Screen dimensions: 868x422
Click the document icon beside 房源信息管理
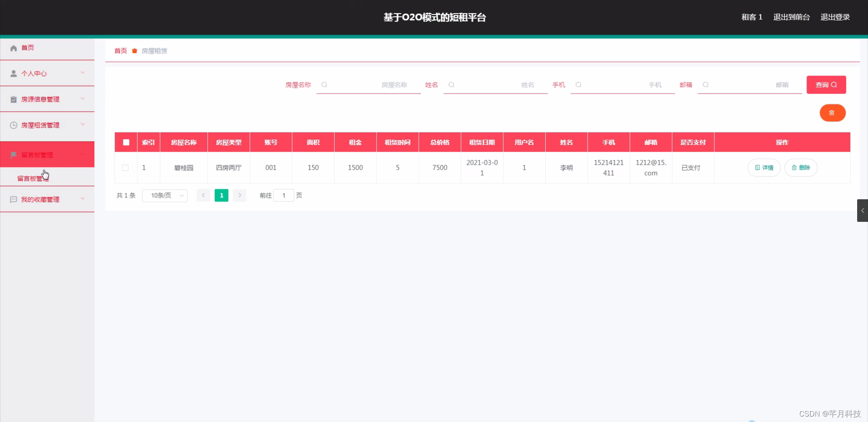[x=13, y=99]
